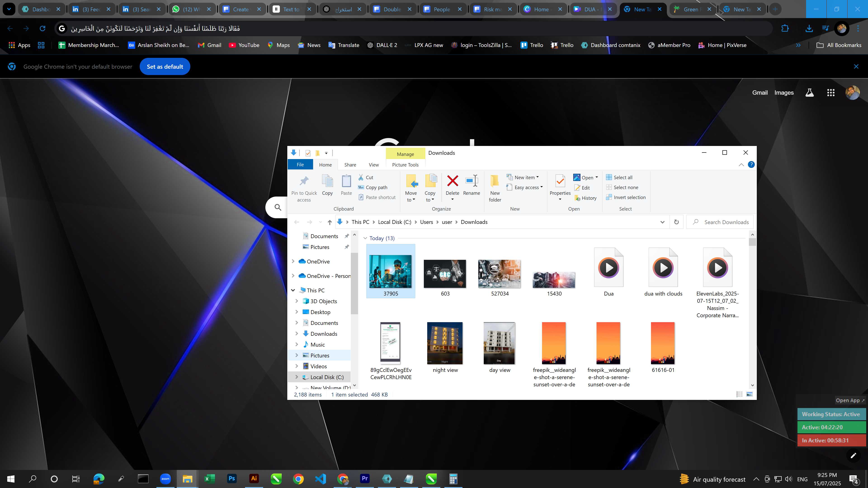This screenshot has width=868, height=488.
Task: Click Invert selection in ribbon
Action: click(626, 197)
